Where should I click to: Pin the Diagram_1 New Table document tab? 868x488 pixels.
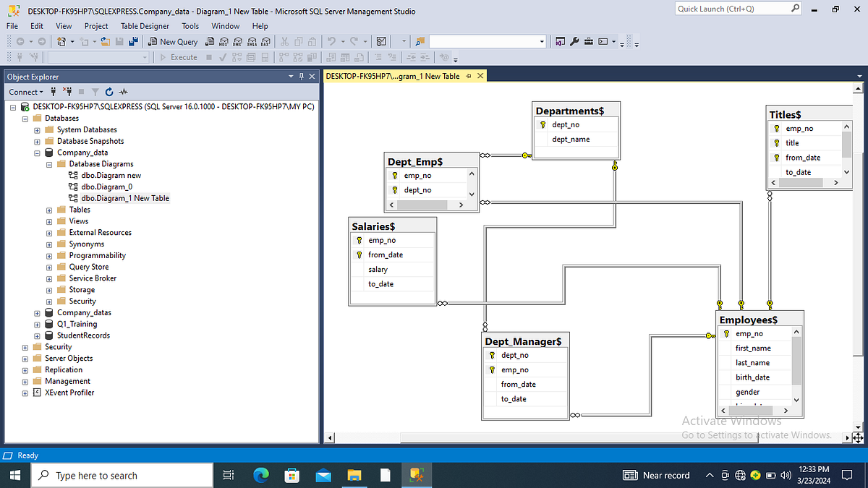pyautogui.click(x=468, y=76)
